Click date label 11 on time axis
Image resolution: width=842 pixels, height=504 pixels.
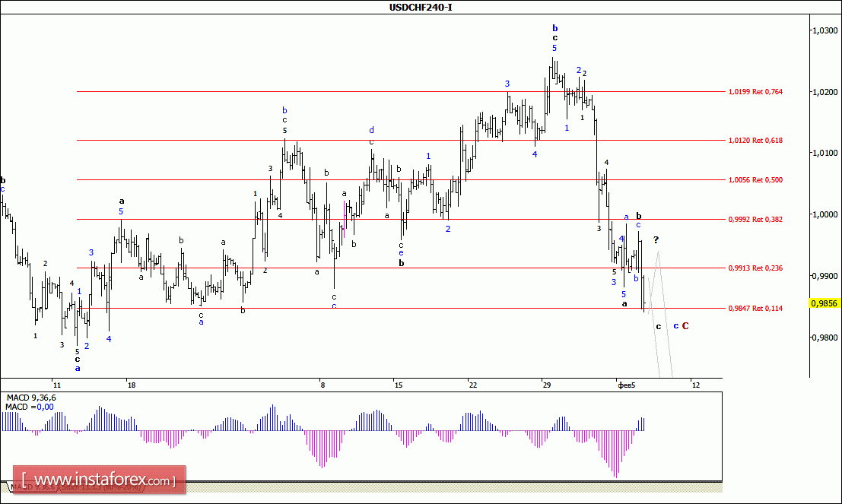56,385
